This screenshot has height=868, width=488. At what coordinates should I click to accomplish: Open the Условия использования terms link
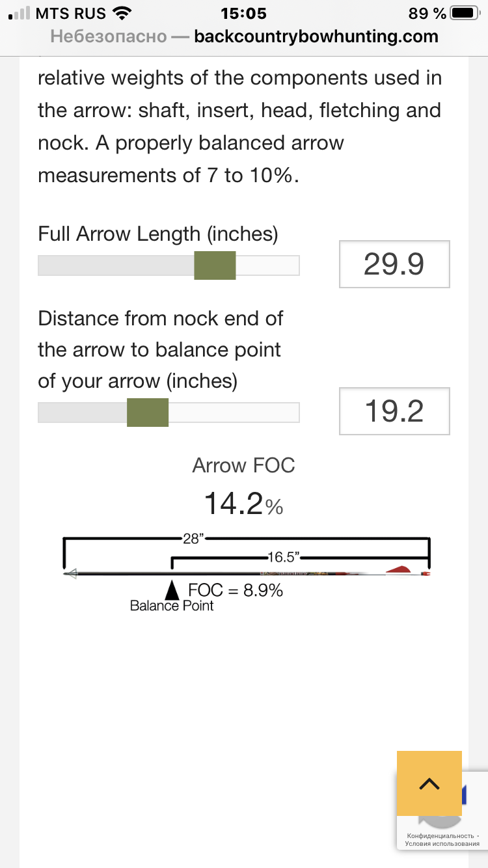click(x=442, y=845)
